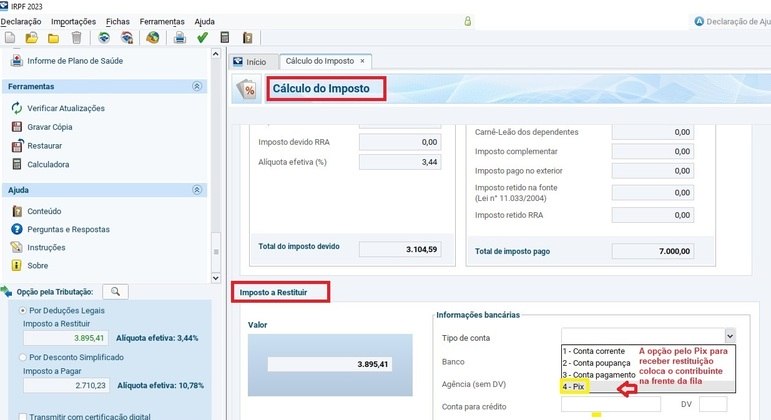Screen dimensions: 771x420
Task: Open Verificar Atualizações in Ferramentas
Action: 66,108
